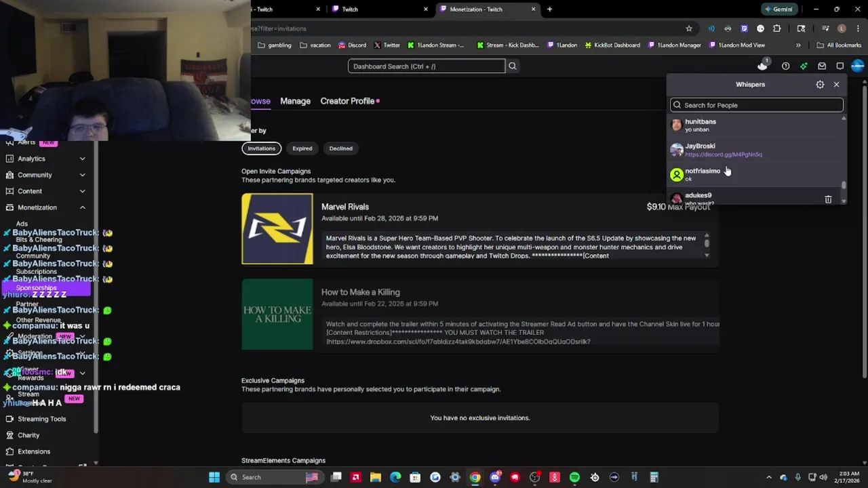The width and height of the screenshot is (868, 488).
Task: Open the JayBroski discord.gg link
Action: point(723,155)
